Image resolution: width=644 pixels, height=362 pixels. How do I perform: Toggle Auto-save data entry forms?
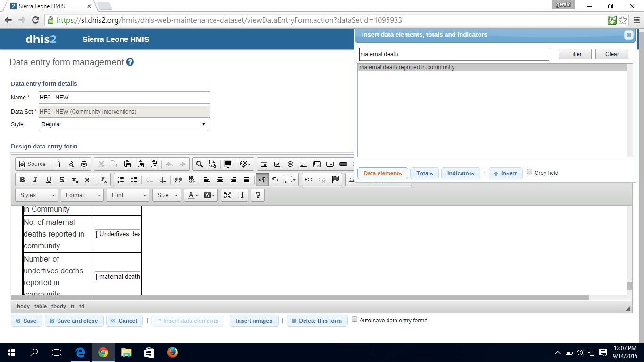tap(355, 320)
